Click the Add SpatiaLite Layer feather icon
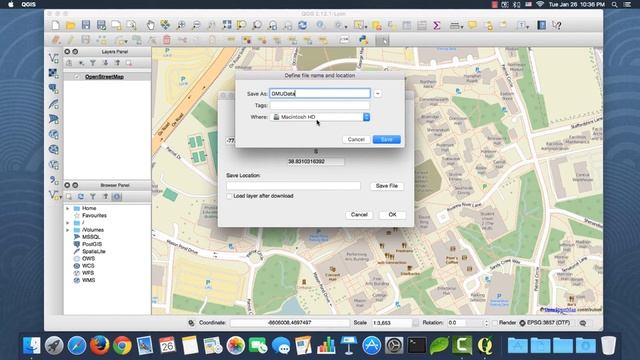 [53, 104]
